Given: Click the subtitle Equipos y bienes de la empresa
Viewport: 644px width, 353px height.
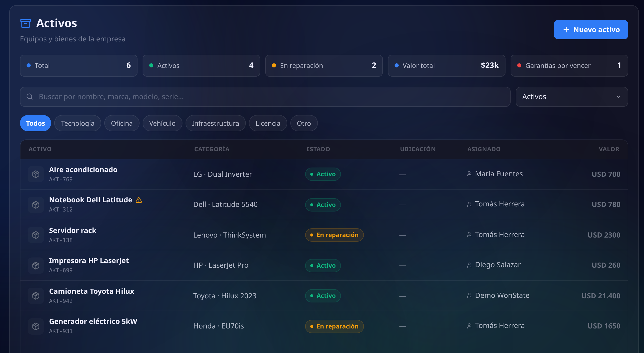Looking at the screenshot, I should coord(73,39).
